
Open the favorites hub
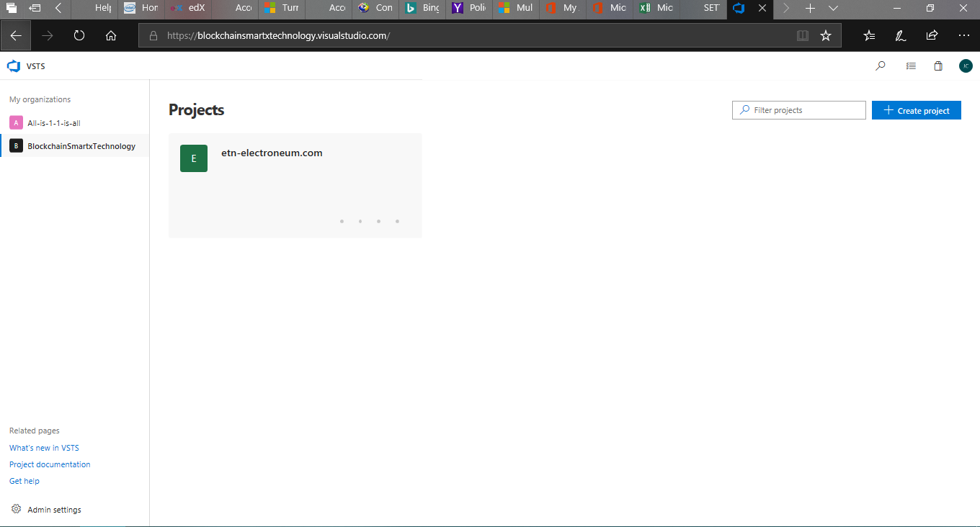coord(869,35)
